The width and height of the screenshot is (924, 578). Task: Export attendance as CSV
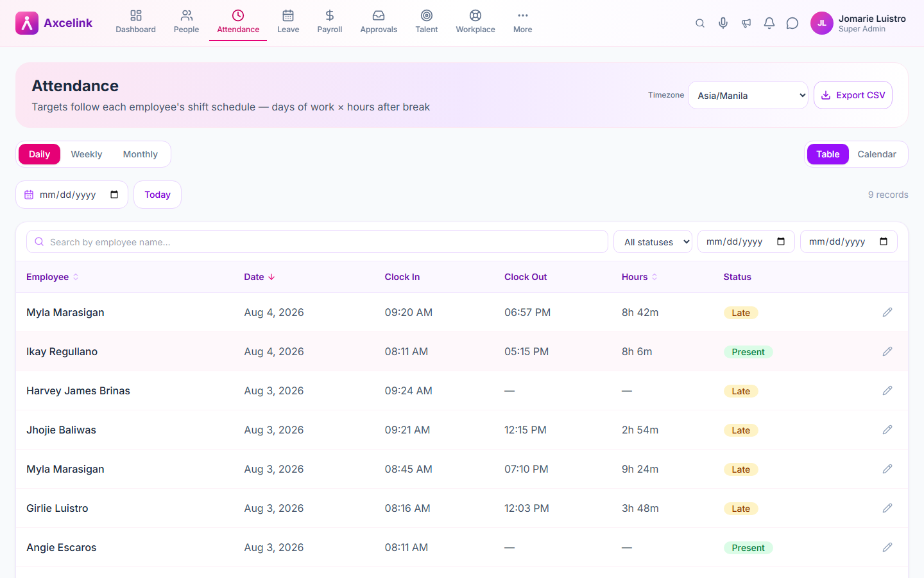tap(853, 95)
